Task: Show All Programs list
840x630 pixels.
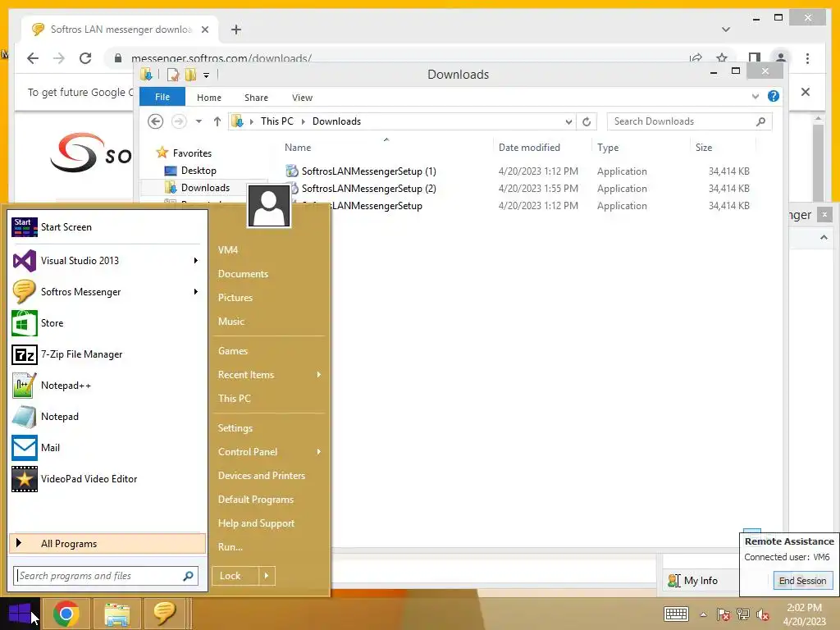Action: point(107,544)
